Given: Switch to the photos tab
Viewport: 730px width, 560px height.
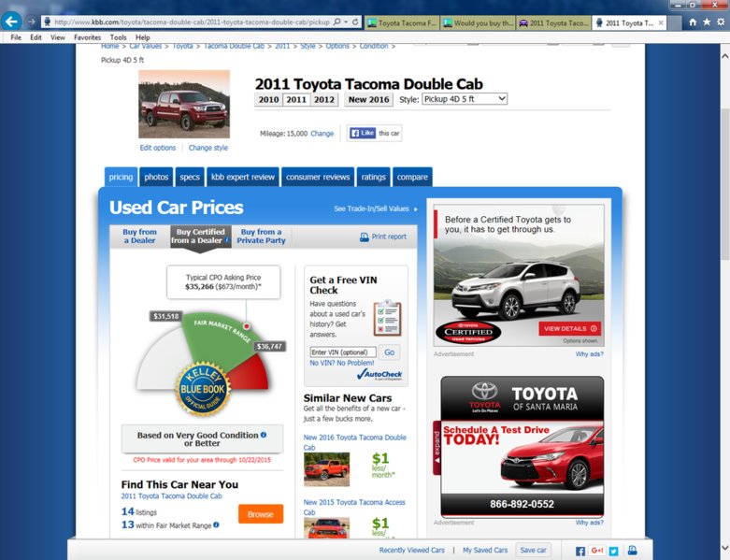Looking at the screenshot, I should pyautogui.click(x=156, y=177).
